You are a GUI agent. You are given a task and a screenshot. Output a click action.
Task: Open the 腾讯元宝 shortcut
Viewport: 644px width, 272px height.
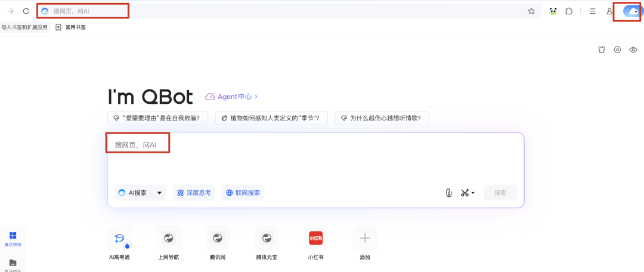[267, 243]
